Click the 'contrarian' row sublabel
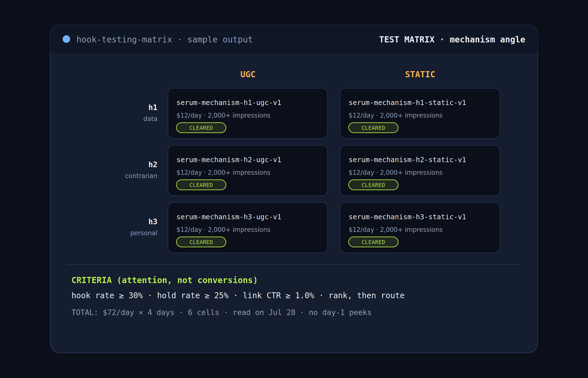This screenshot has height=378, width=588. (x=141, y=176)
